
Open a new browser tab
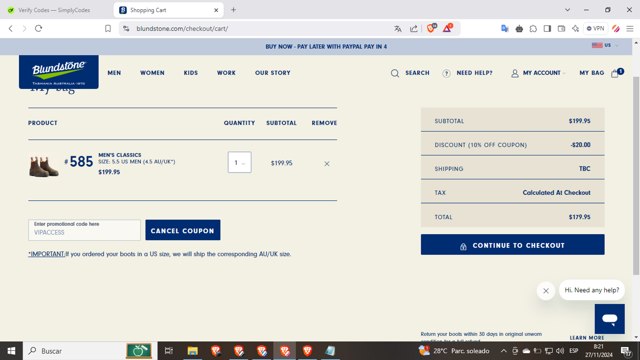[x=233, y=10]
